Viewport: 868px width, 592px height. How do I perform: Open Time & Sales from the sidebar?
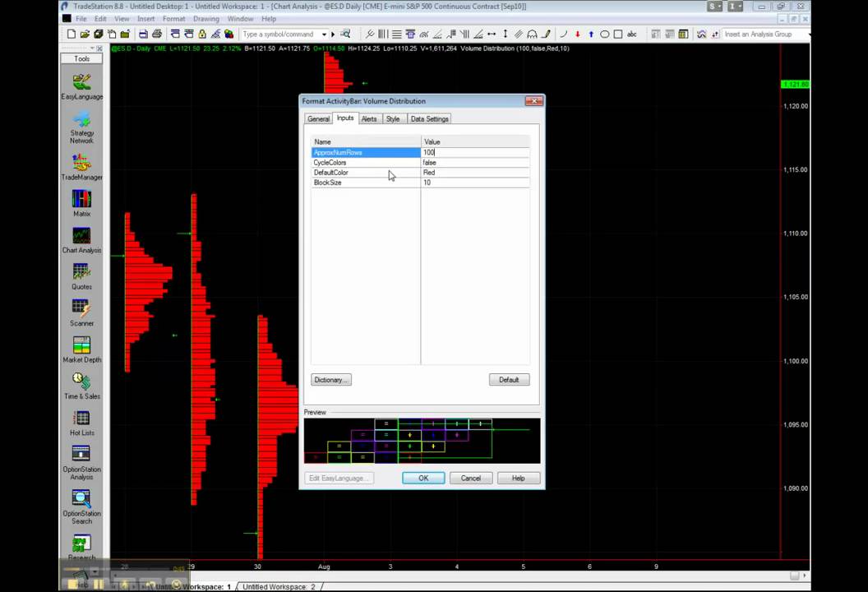coord(81,386)
